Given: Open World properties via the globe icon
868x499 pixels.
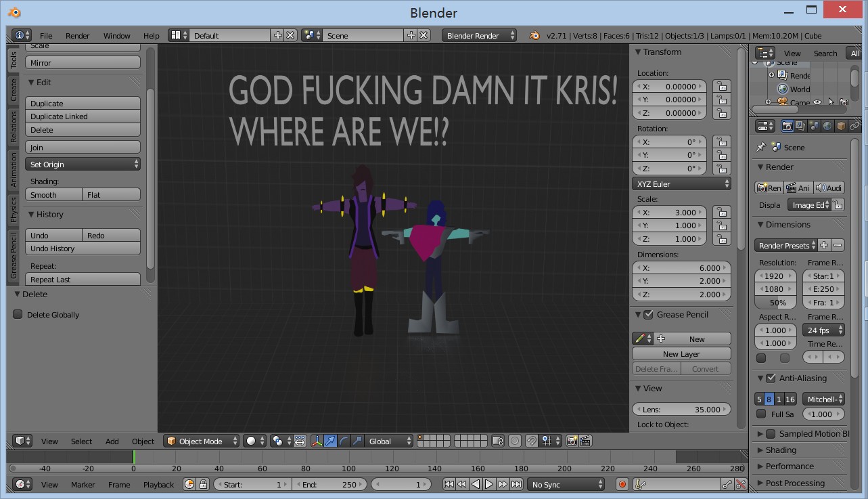Looking at the screenshot, I should coord(827,127).
